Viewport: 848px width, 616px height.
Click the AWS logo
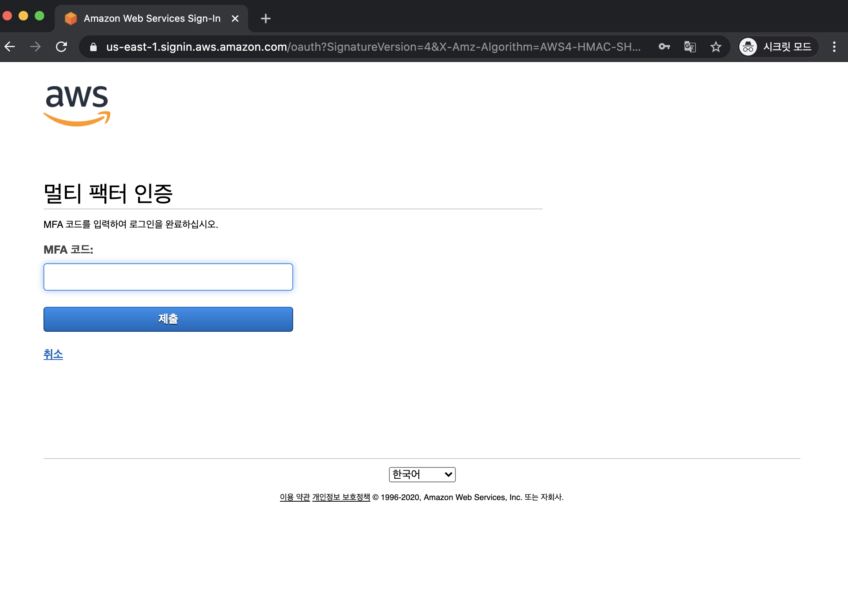[x=77, y=105]
